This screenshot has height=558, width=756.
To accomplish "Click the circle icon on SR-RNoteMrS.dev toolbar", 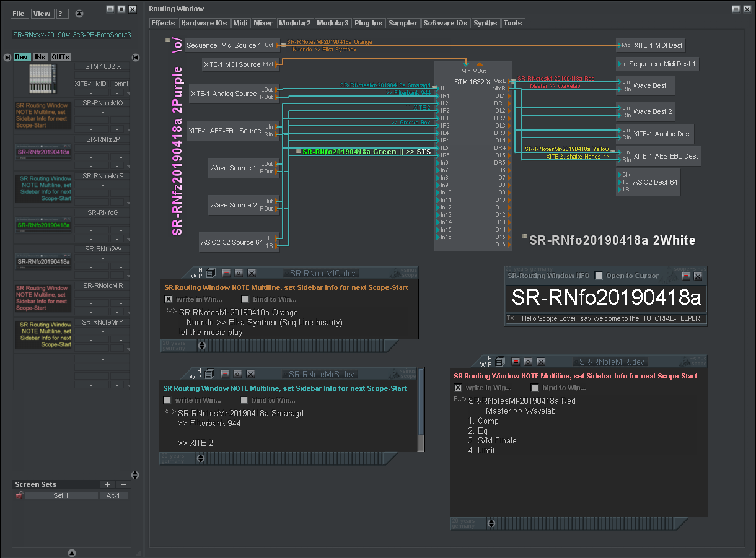I will [x=237, y=374].
